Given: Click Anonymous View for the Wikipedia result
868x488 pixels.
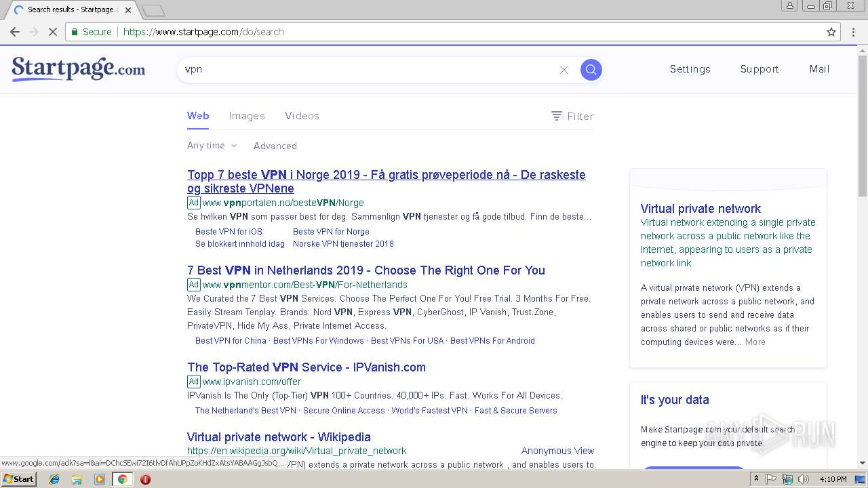Looking at the screenshot, I should coord(557,451).
